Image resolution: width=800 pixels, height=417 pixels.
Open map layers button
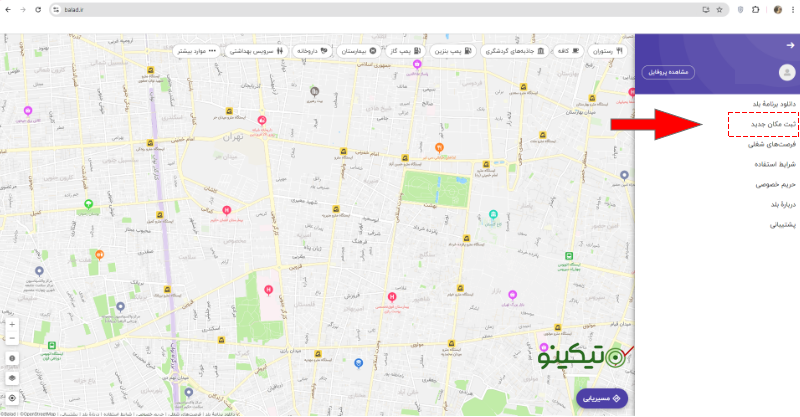pyautogui.click(x=12, y=378)
